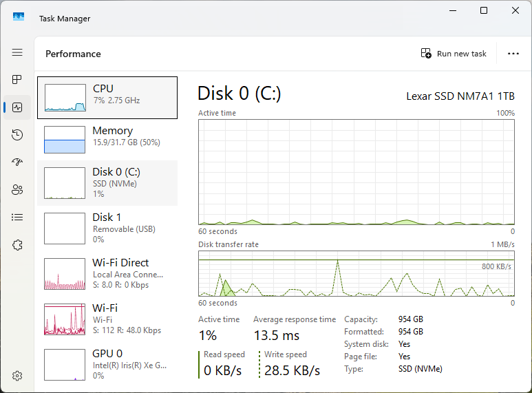The image size is (532, 393).
Task: Open the Users page icon
Action: click(x=17, y=190)
